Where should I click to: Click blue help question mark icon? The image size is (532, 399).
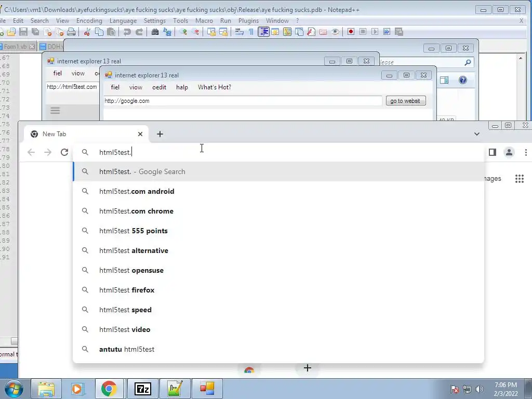click(463, 80)
